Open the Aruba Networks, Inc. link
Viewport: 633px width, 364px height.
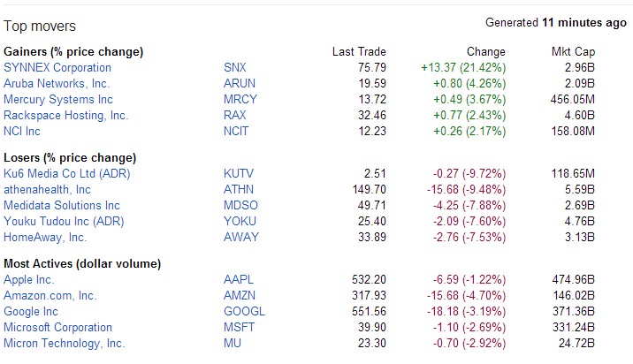(57, 84)
